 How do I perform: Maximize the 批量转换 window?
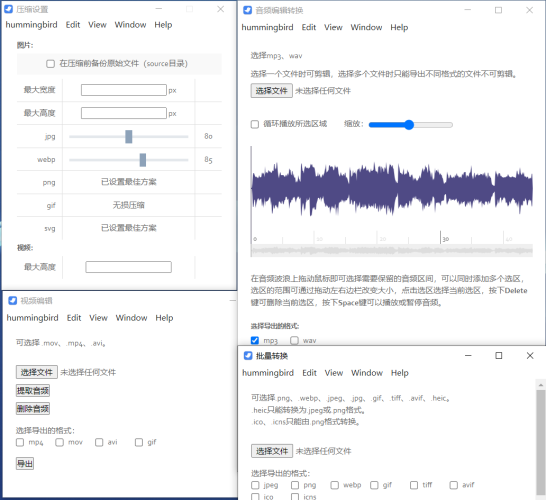499,356
